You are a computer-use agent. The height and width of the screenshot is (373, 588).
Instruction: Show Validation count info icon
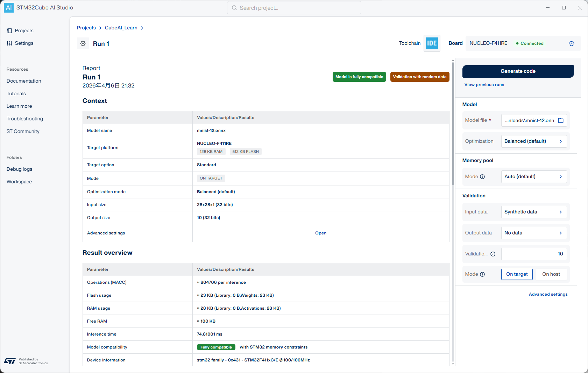493,254
